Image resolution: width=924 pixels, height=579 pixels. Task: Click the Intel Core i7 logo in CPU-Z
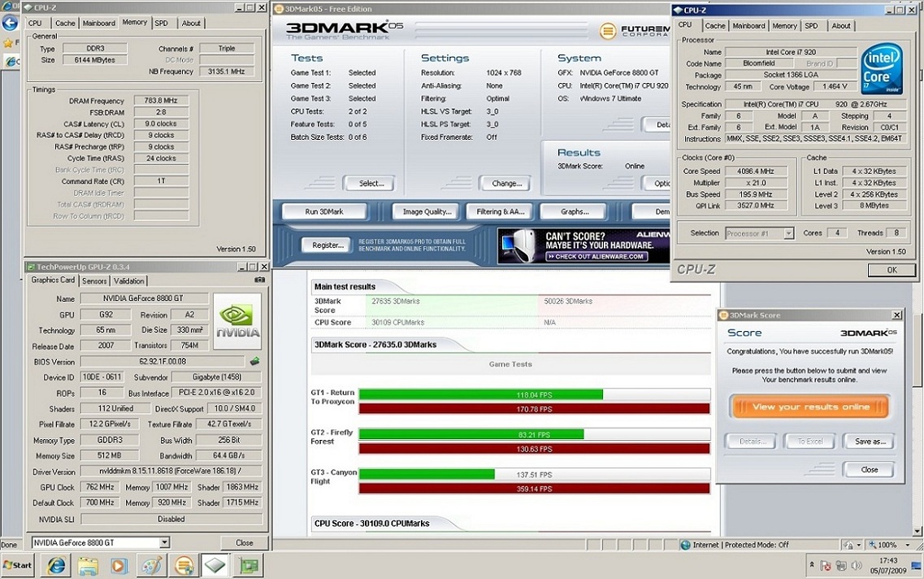[x=882, y=68]
